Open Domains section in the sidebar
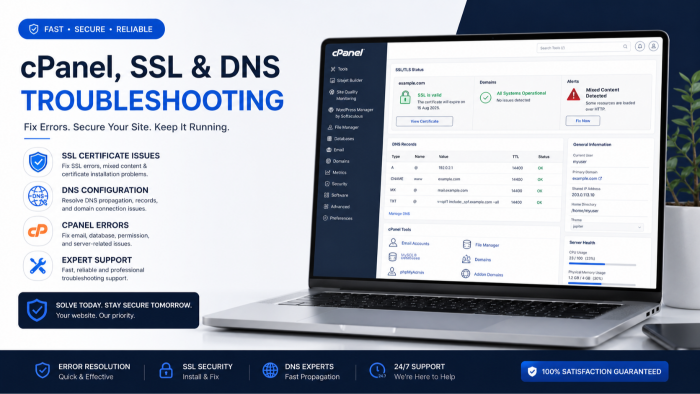700x394 pixels. [338, 161]
